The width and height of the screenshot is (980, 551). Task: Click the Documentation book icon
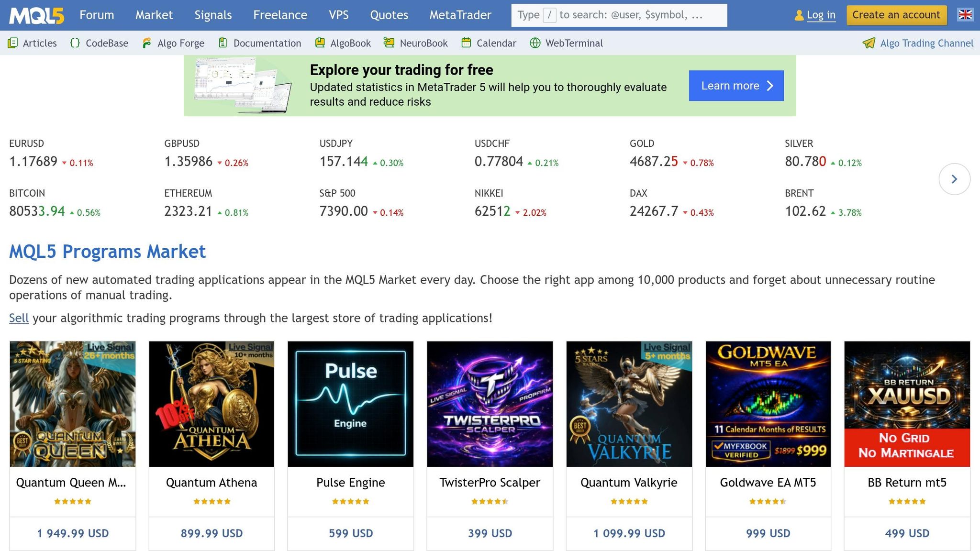223,43
